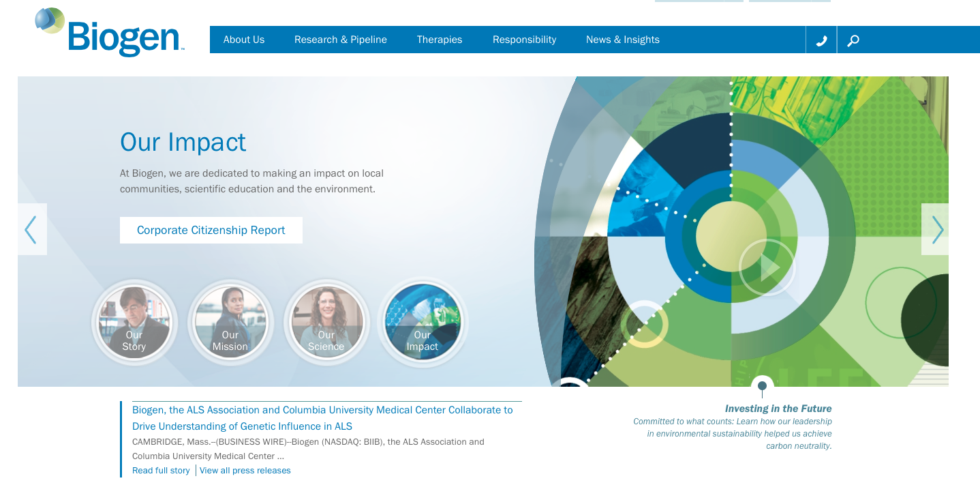This screenshot has width=980, height=500.
Task: Open search with magnifier icon
Action: click(853, 40)
